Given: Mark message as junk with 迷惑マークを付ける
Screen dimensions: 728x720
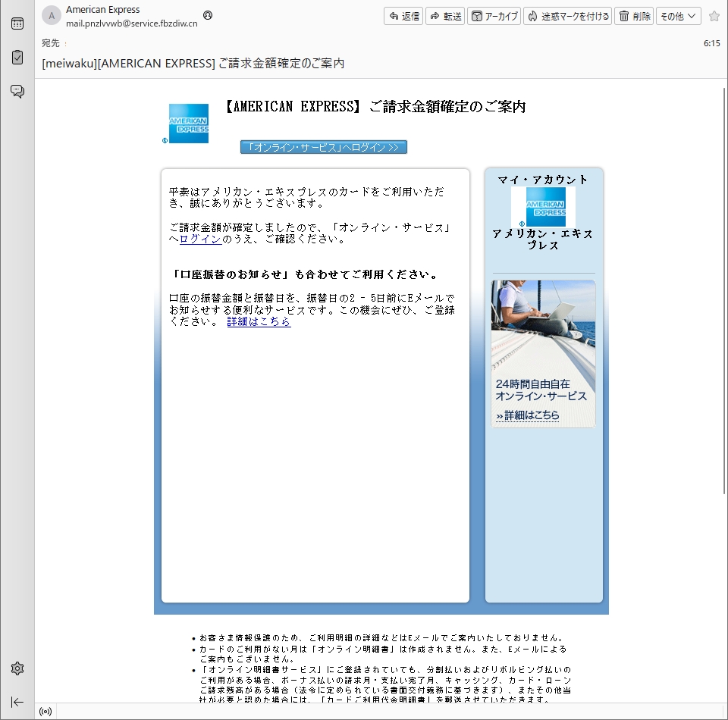Looking at the screenshot, I should pyautogui.click(x=567, y=16).
